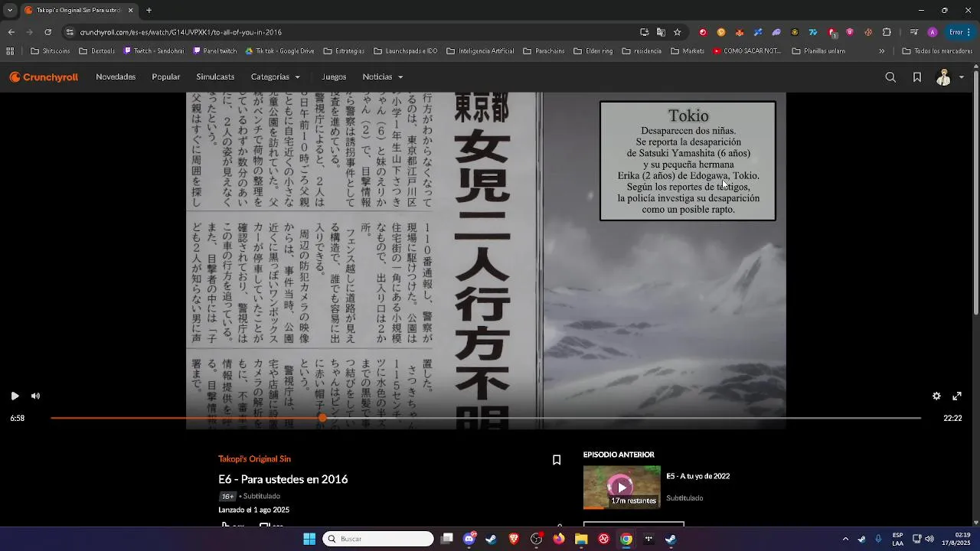Open the E5 - A tu yo de 2022 title
Viewport: 980px width, 551px height.
pos(697,476)
